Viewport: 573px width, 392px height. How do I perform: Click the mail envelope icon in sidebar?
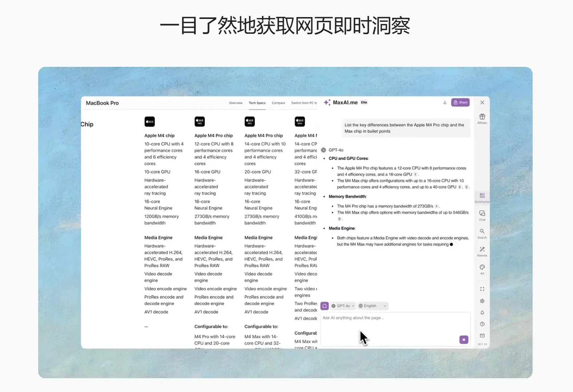pyautogui.click(x=482, y=336)
